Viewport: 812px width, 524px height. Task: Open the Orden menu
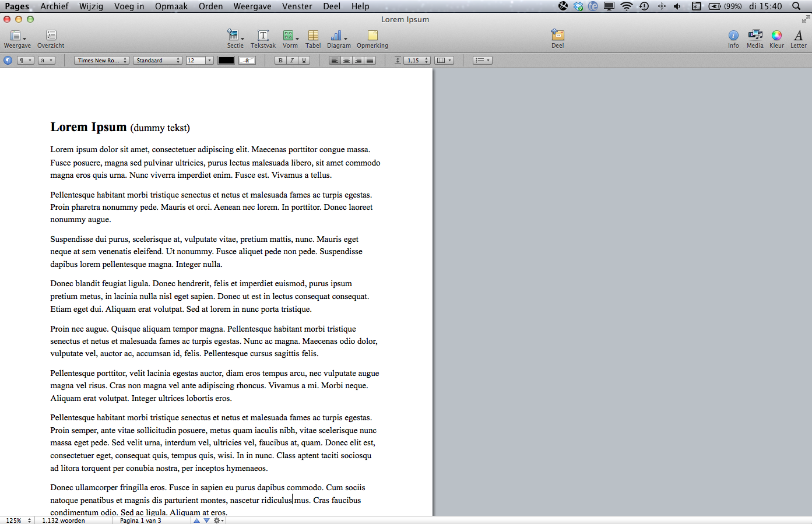[210, 6]
